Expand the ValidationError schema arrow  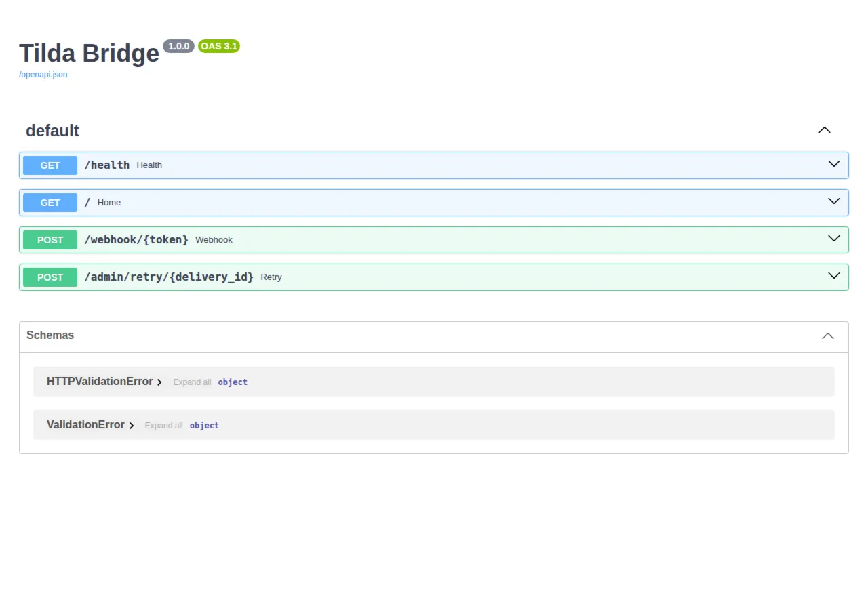(132, 426)
